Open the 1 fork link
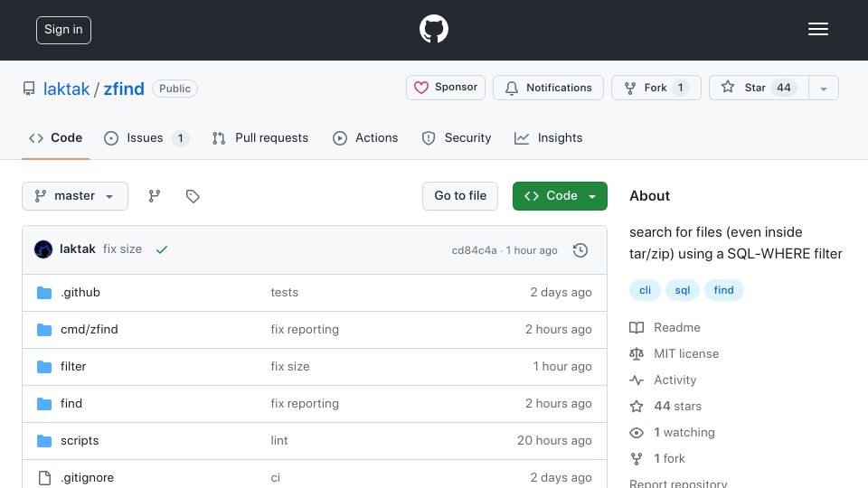The image size is (868, 488). tap(669, 459)
